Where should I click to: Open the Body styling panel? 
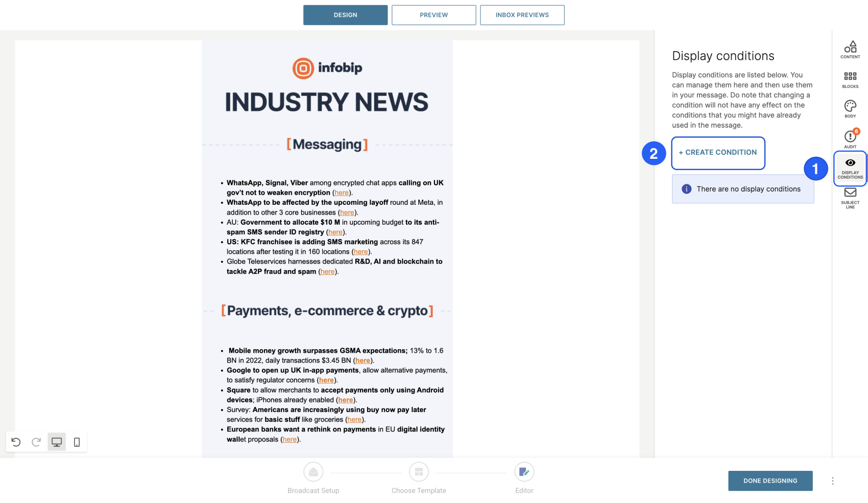tap(850, 109)
